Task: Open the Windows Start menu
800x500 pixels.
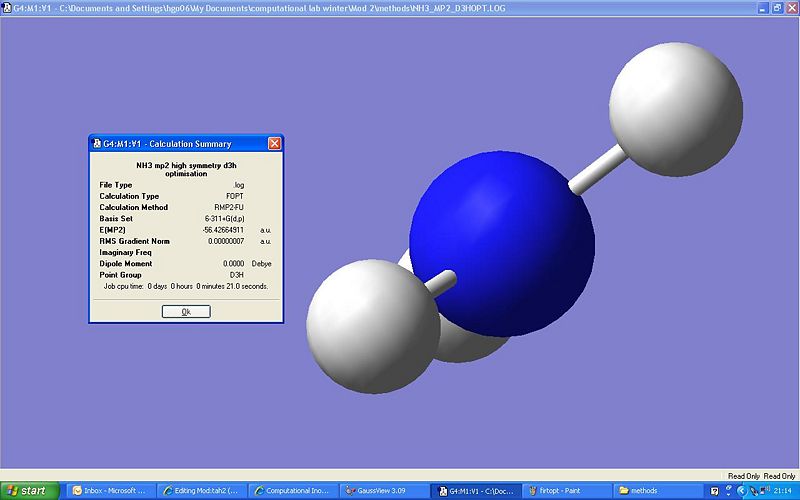Action: [28, 491]
